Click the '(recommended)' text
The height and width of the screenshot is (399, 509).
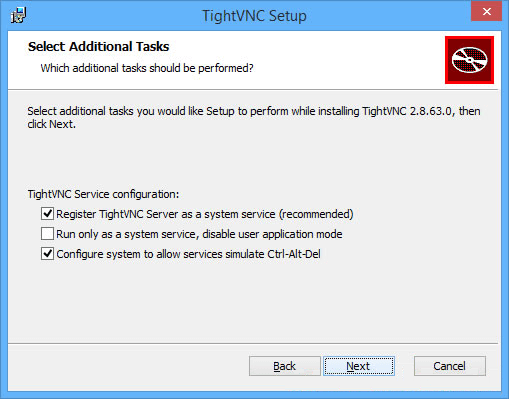click(316, 214)
